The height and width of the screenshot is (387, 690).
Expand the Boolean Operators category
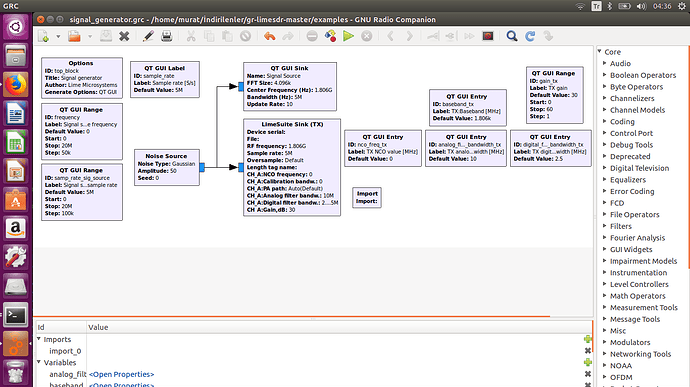tap(605, 75)
